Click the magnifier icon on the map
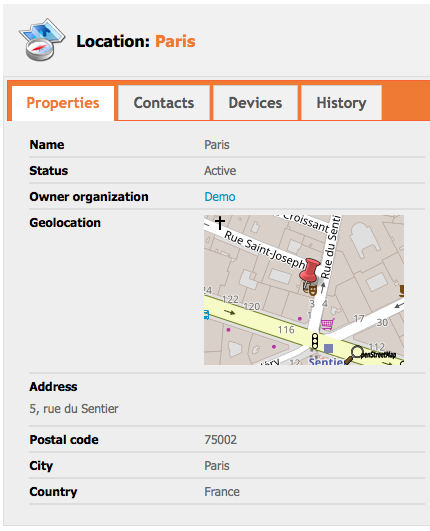Viewport: 430px width, 531px height. (353, 355)
